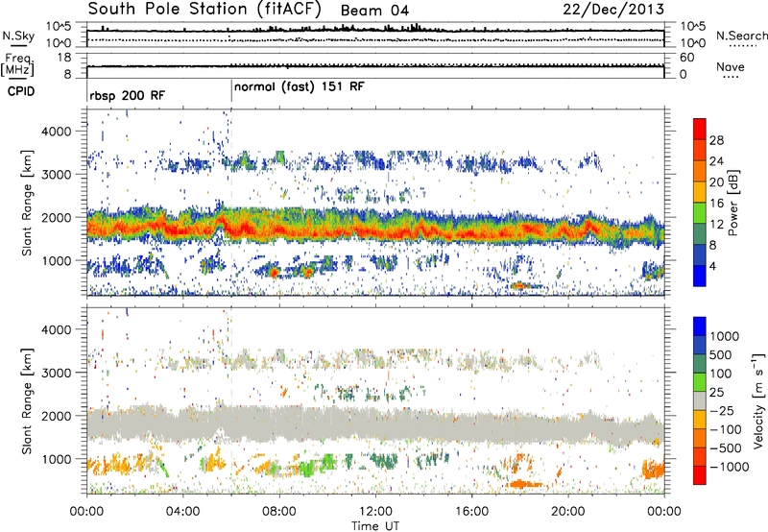
Task: Click the '16:00' time axis tick label
Action: 471,512
